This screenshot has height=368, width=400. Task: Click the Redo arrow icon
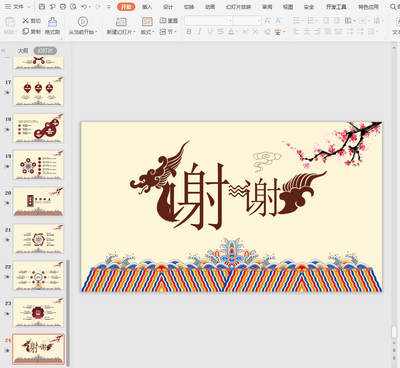[x=98, y=7]
